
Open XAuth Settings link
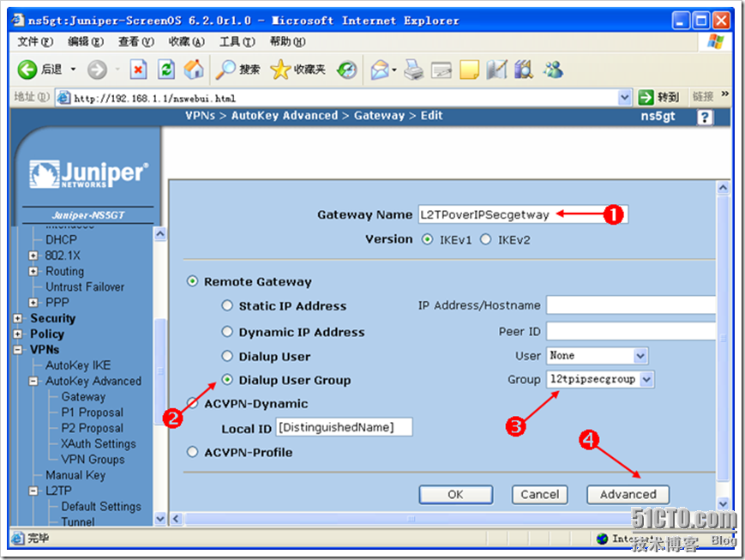coord(98,443)
